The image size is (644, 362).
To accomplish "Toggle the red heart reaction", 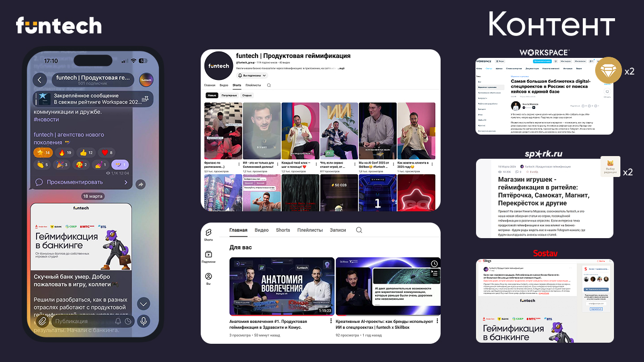I will (x=108, y=153).
